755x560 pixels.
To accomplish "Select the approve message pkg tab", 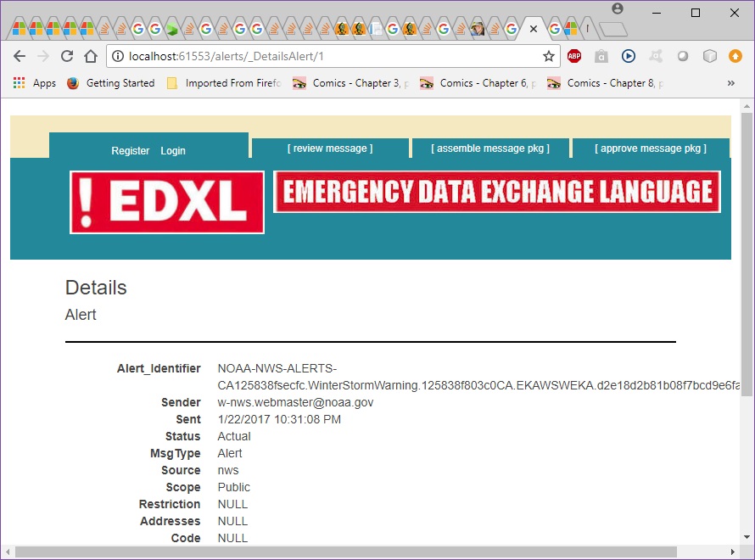I will tap(651, 148).
